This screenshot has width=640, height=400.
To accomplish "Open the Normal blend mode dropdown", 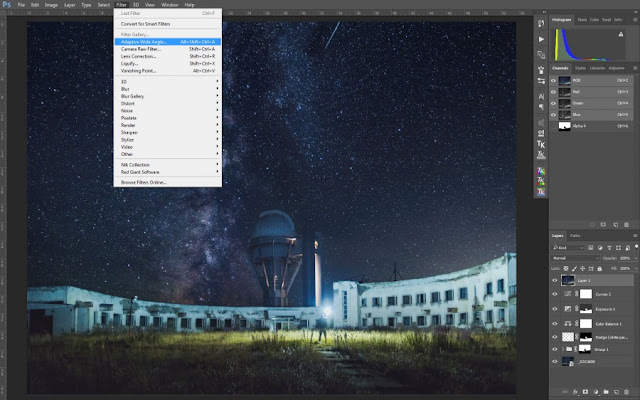I will [x=576, y=258].
